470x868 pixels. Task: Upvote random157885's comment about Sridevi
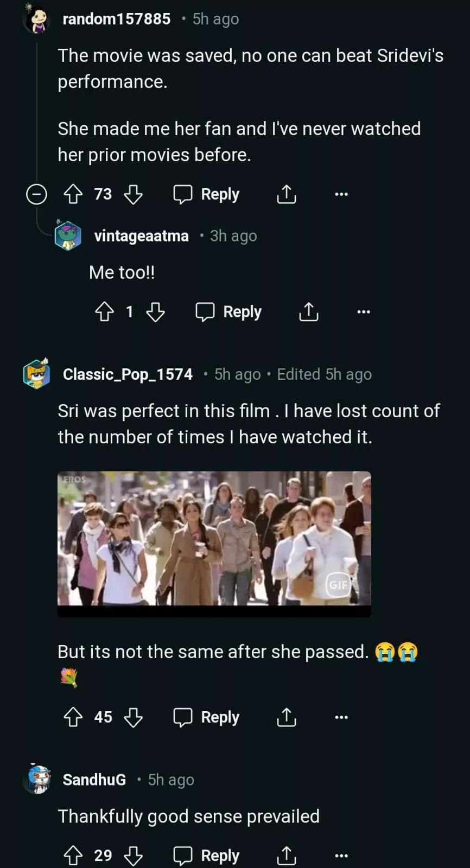click(x=73, y=194)
